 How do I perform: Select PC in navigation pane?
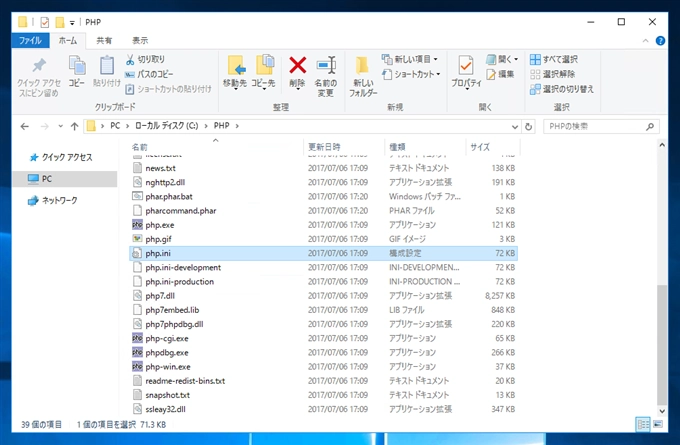coord(65,179)
